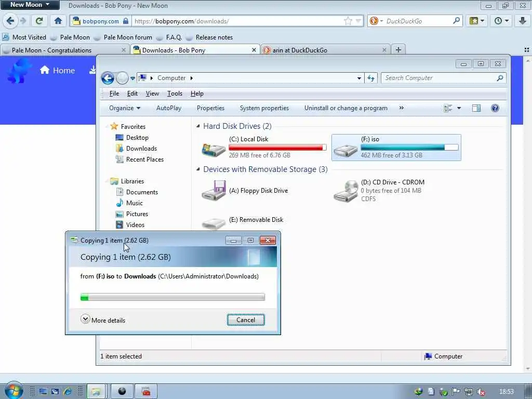Open the recent pages dropdown beside Explorer forward
Viewport: 532px width, 399px height.
pos(132,78)
